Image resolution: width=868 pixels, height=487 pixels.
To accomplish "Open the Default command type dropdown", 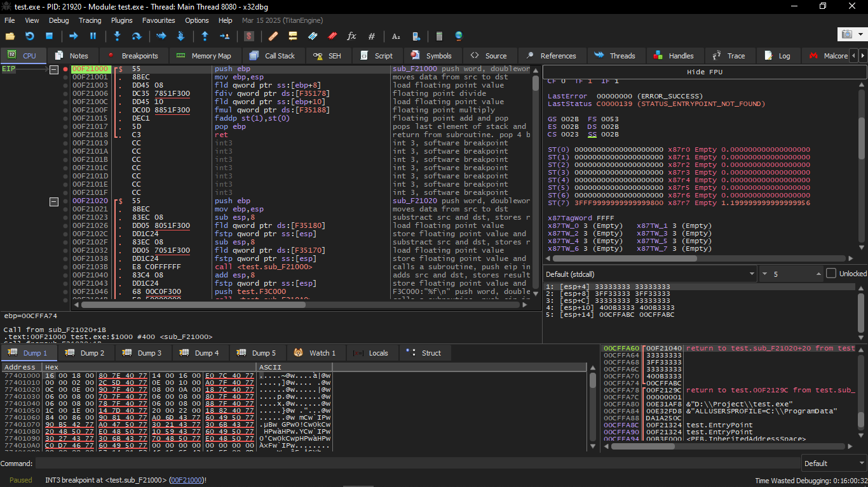I will [832, 464].
